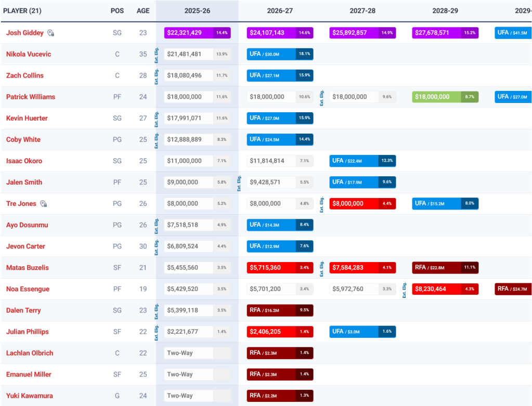Open Nikola Vucevic's player page
Viewport: 532px width, 406px height.
[x=29, y=54]
